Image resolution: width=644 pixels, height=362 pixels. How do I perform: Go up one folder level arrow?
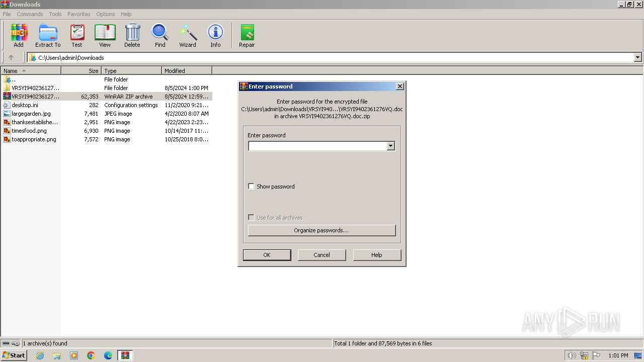point(11,57)
